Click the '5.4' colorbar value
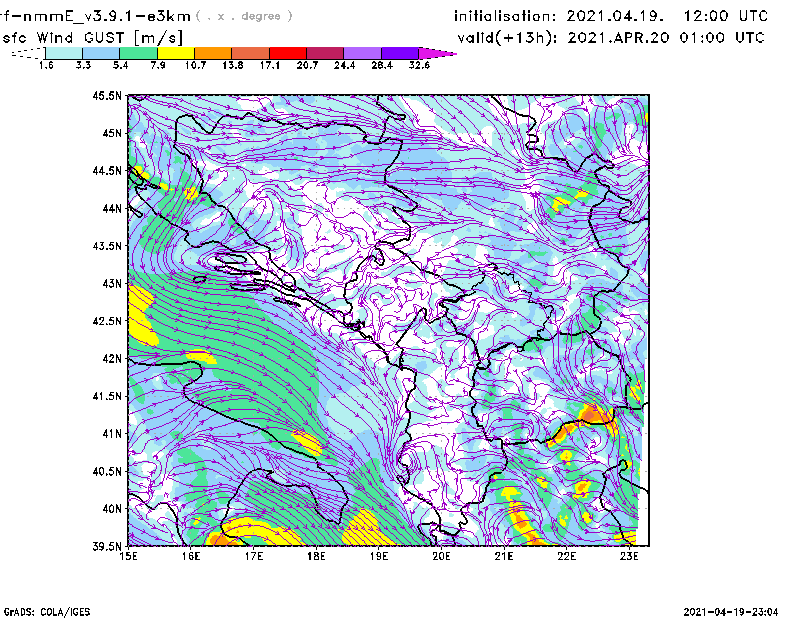Screen dimensions: 800x618 (120, 65)
